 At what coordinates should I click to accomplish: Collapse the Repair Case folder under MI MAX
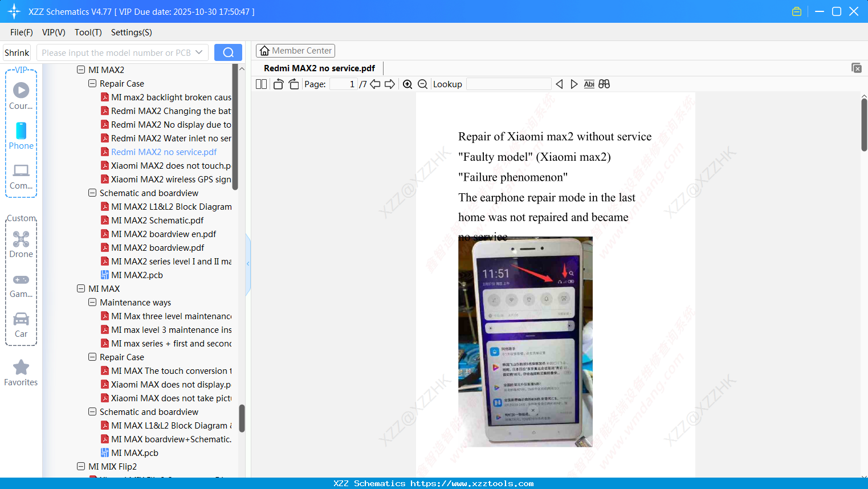tap(92, 357)
